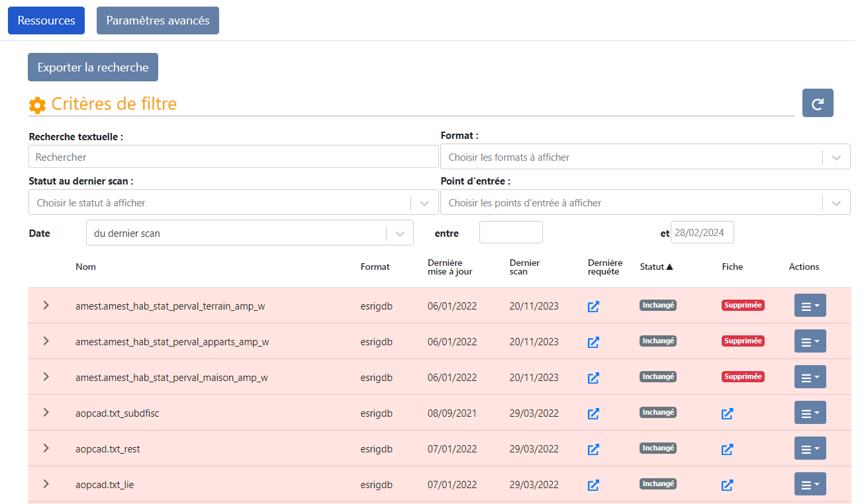The image size is (864, 504).
Task: Sort by Dernier scan column header
Action: (x=524, y=267)
